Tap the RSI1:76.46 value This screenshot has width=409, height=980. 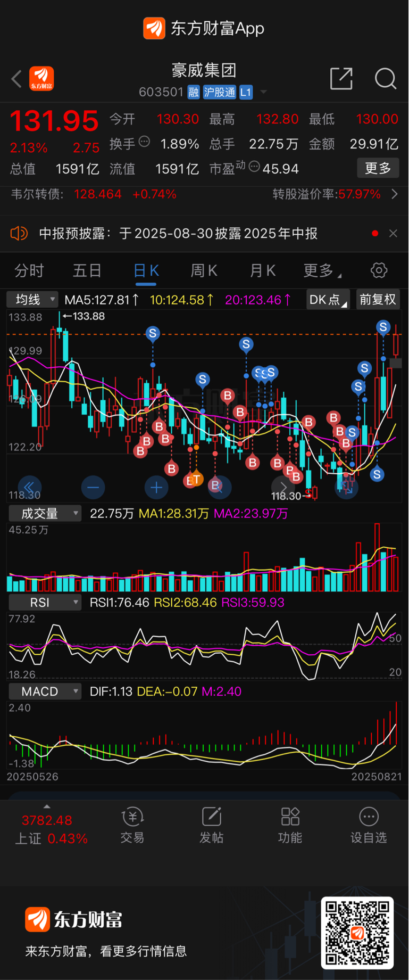(120, 603)
